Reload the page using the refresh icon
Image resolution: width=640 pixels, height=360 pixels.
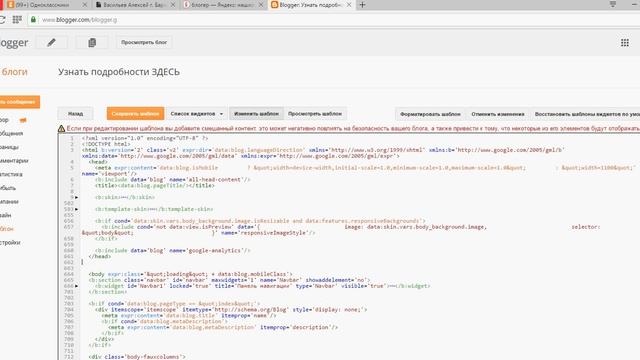click(2, 19)
